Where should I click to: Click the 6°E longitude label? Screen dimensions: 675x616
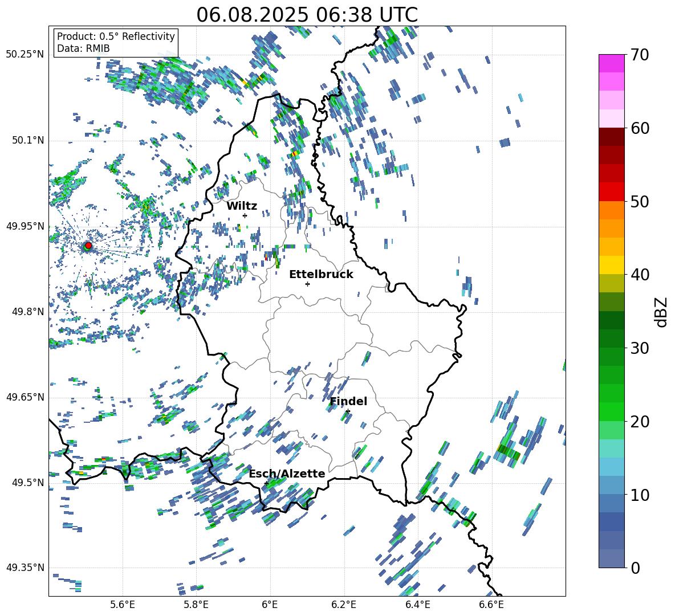tap(270, 605)
